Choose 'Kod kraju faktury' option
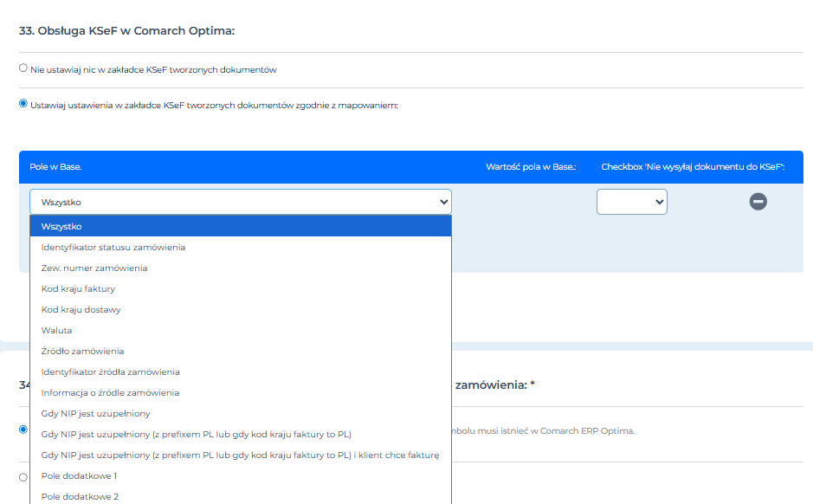 coord(241,289)
